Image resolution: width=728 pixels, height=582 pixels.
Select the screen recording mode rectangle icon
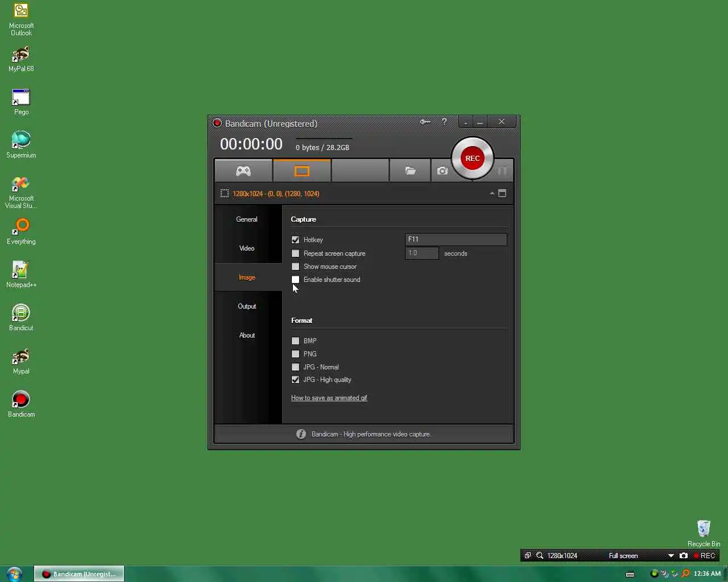302,171
